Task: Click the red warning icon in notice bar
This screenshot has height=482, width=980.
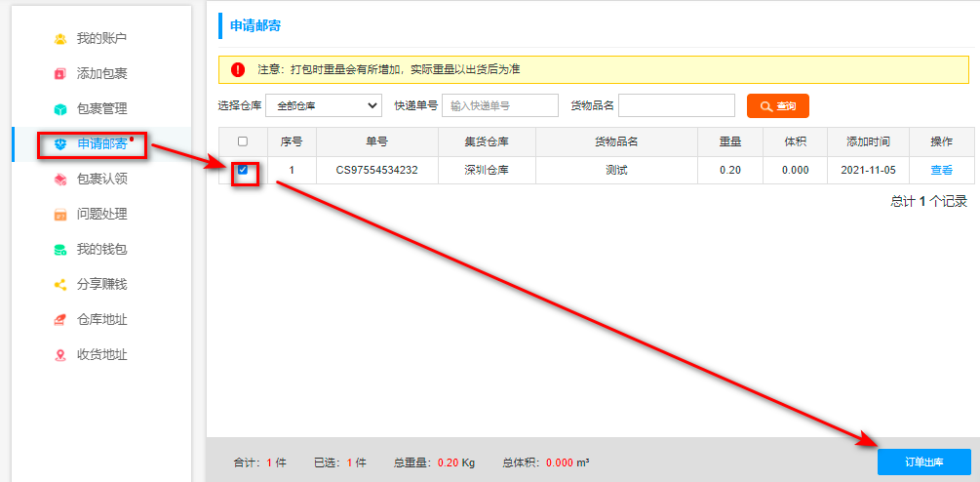Action: pos(238,69)
